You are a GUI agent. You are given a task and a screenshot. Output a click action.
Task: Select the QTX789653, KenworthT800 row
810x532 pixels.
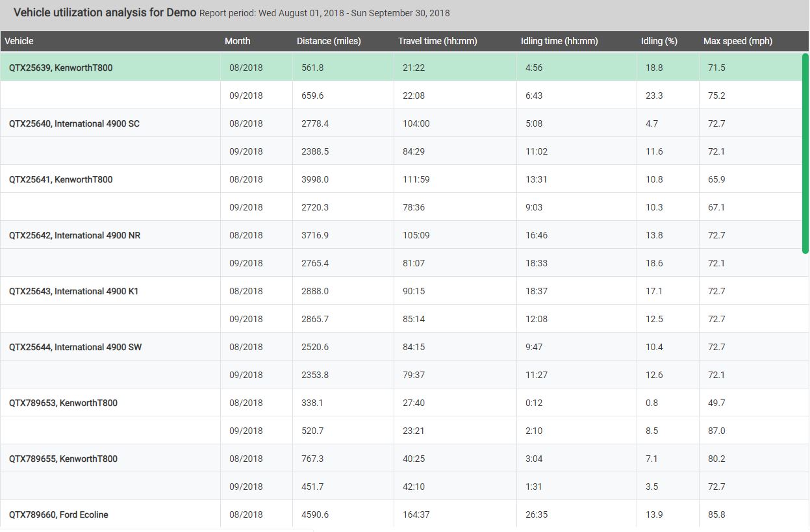click(x=63, y=403)
